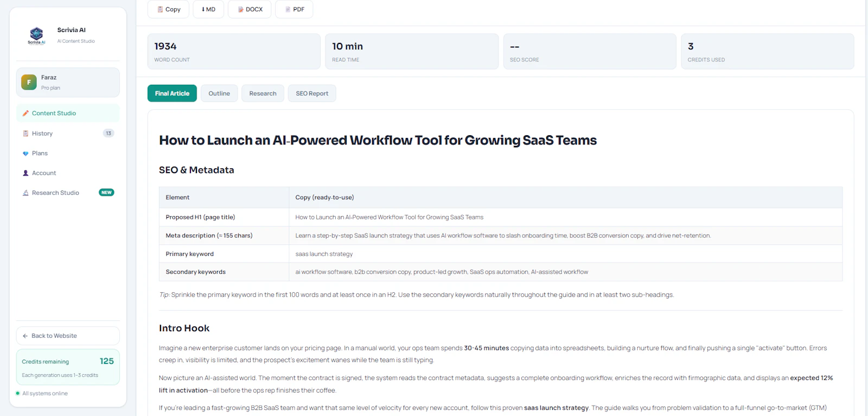Screen dimensions: 868x416
Task: Click the Faraz avatar badge
Action: click(29, 82)
